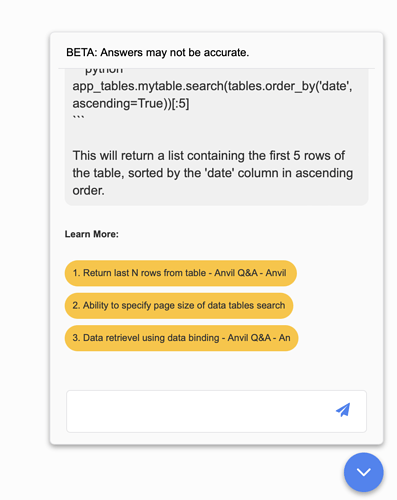The image size is (397, 500).
Task: Click the 'BETA: Answers may not be accurate' header
Action: pyautogui.click(x=158, y=52)
